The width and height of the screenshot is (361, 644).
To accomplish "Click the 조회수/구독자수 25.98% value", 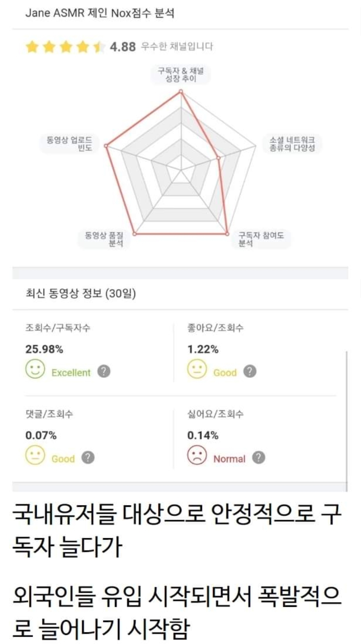I will point(44,349).
